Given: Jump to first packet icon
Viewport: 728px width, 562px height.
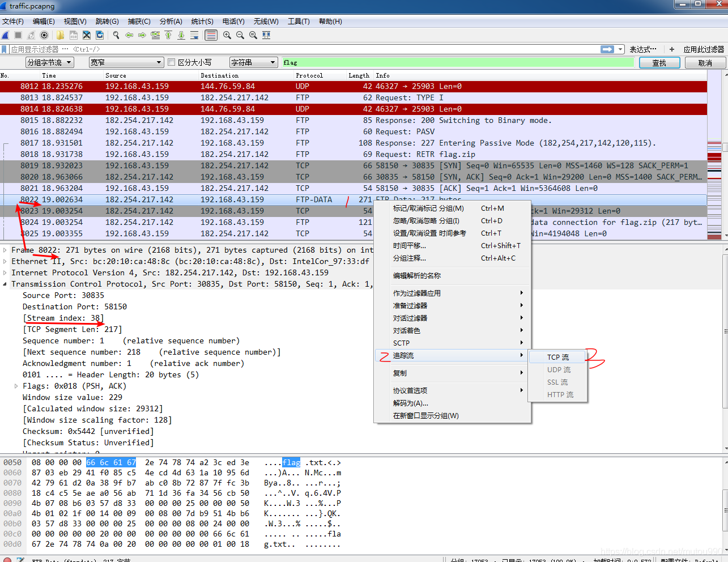Looking at the screenshot, I should pos(168,35).
